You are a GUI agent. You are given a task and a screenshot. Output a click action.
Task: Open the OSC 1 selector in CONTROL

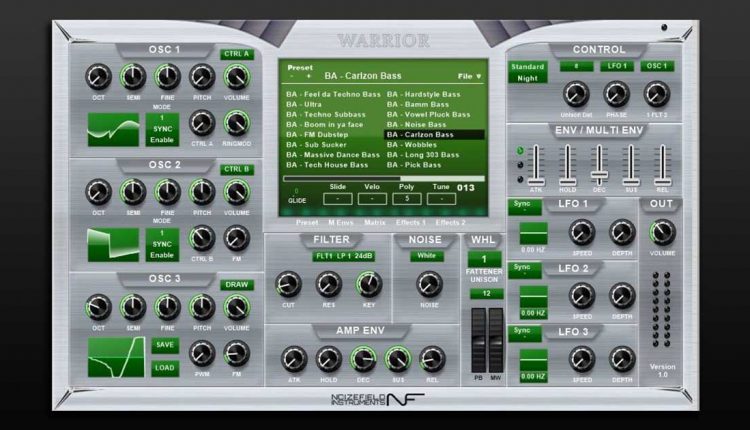(x=657, y=66)
